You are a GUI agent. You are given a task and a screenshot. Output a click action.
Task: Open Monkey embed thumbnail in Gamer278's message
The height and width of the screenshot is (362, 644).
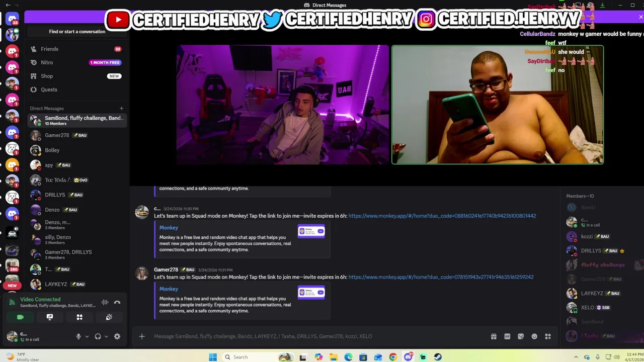pyautogui.click(x=311, y=293)
